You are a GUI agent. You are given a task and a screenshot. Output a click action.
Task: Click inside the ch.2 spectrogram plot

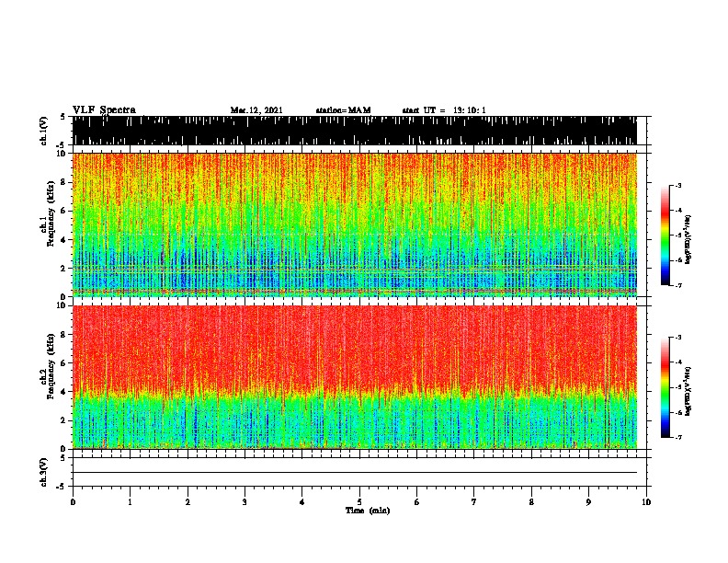coord(355,377)
